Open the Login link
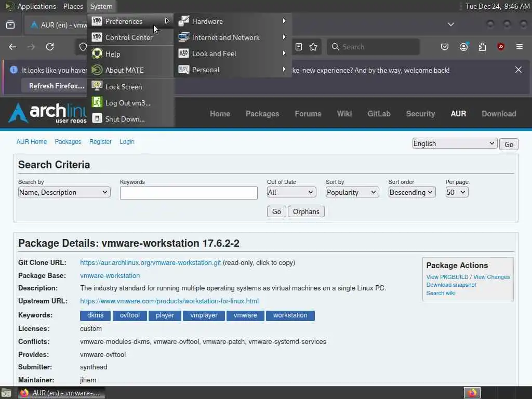 [127, 142]
